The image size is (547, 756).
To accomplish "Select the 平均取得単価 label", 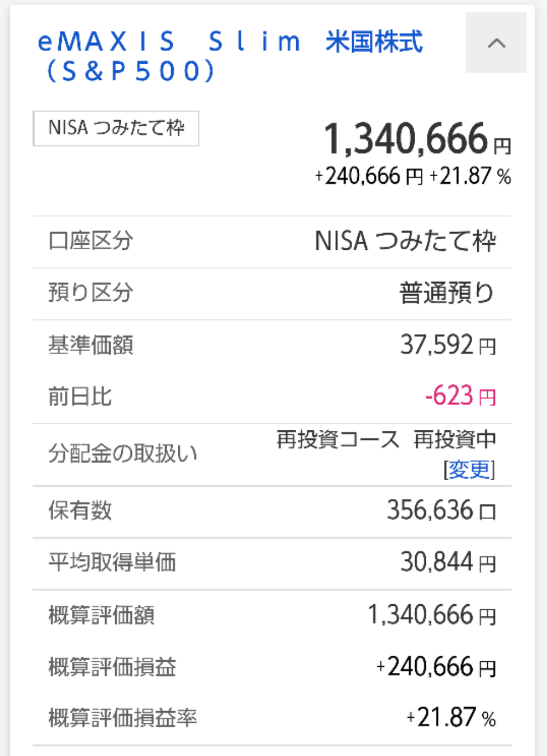I will 112,563.
